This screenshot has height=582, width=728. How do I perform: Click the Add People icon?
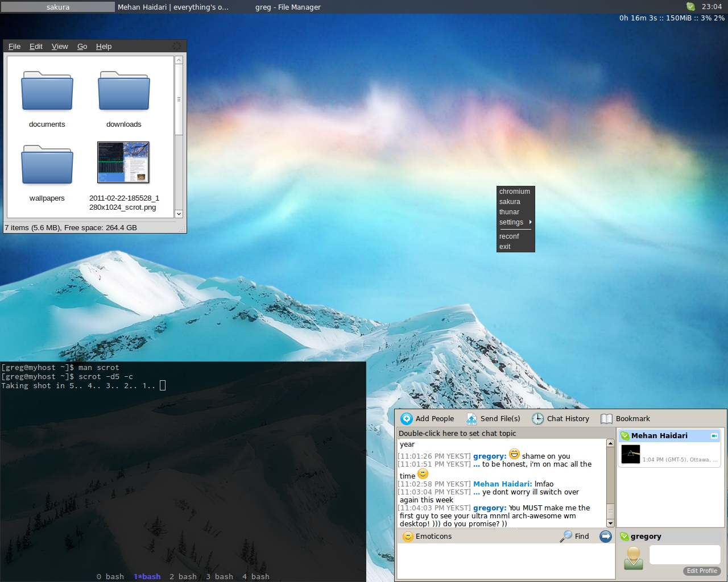[x=407, y=419]
